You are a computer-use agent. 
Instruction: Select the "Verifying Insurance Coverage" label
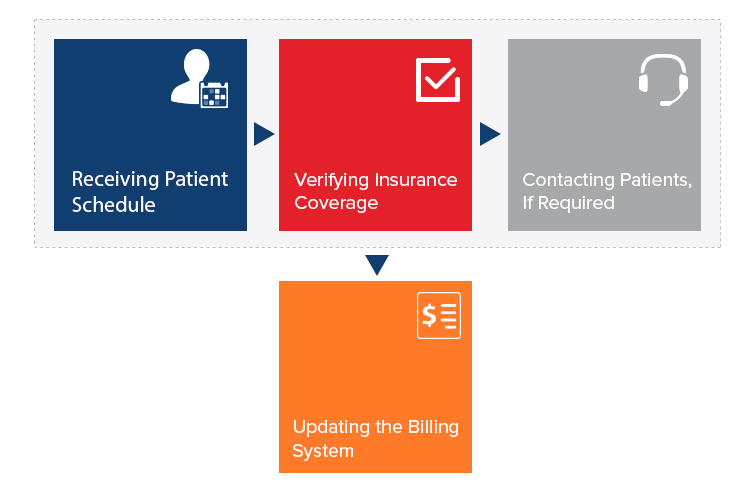point(375,191)
